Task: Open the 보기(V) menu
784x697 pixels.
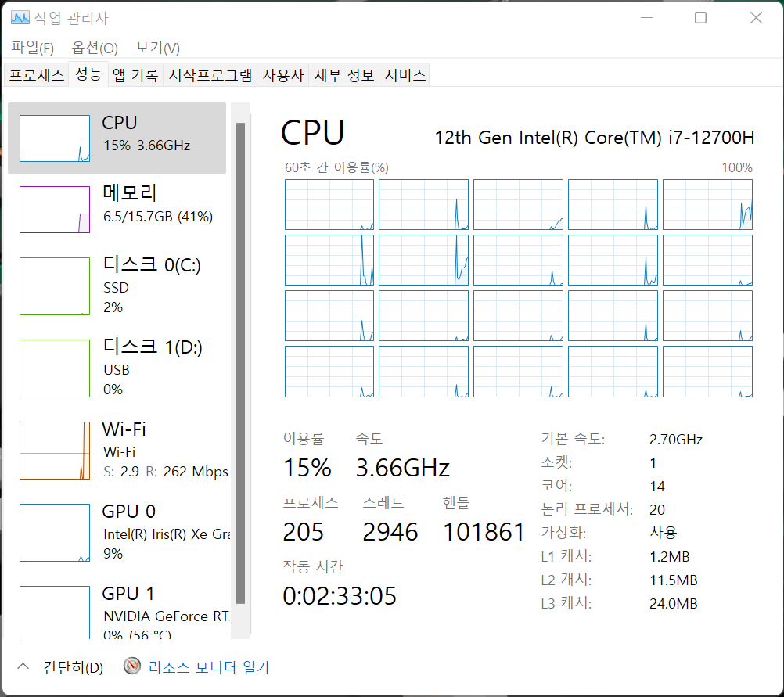Action: tap(157, 48)
